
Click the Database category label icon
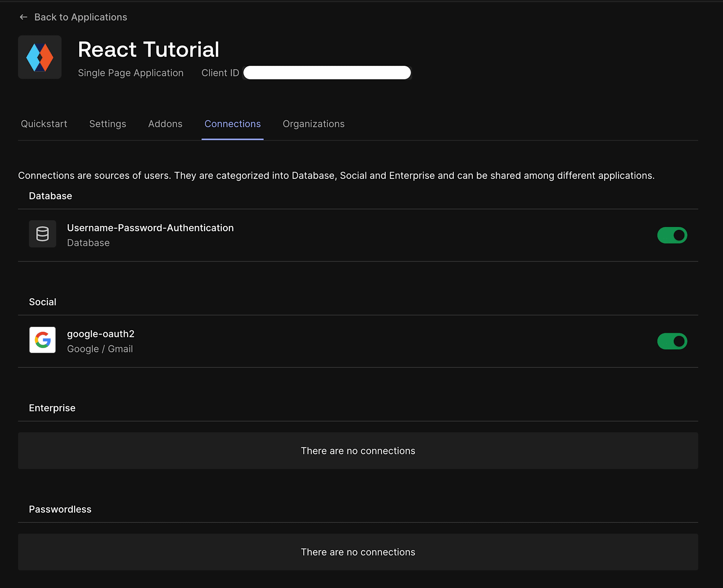coord(43,235)
